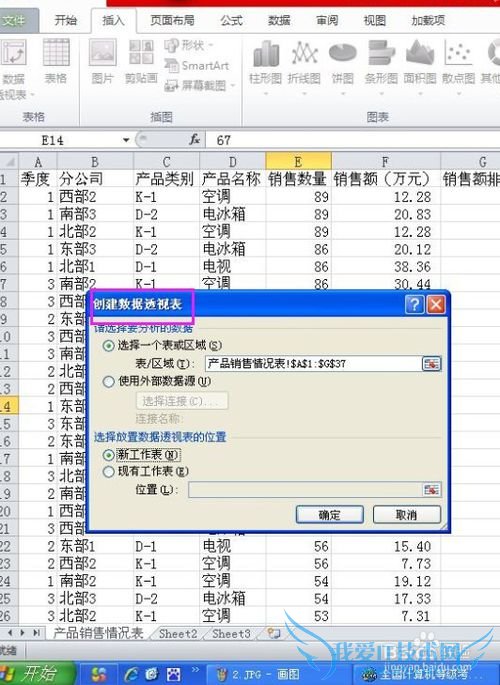Insert Clip Art (剪贴画)

(141, 61)
